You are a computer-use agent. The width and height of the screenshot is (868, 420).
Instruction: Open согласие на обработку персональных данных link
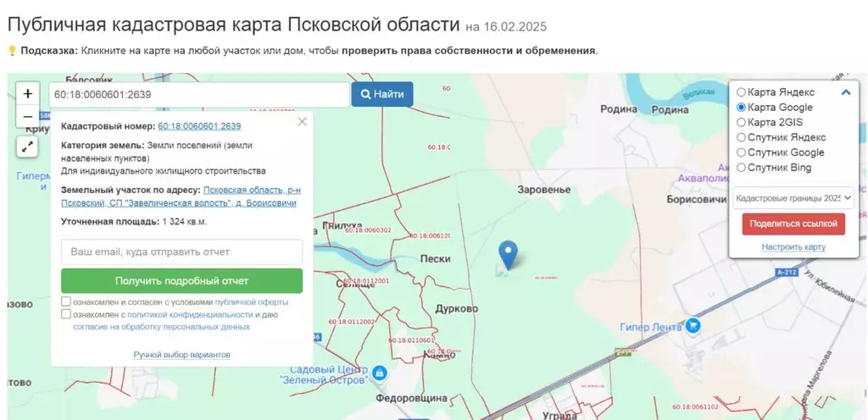click(x=161, y=327)
